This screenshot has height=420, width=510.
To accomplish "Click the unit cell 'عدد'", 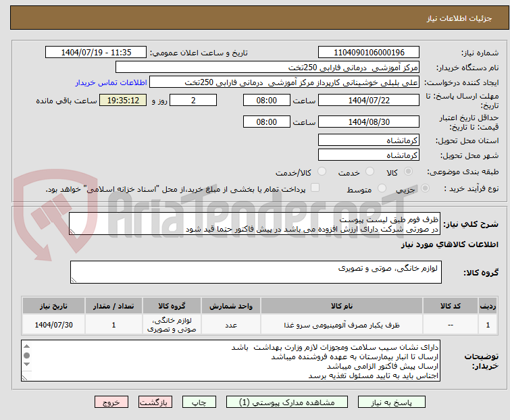I will 231,325.
